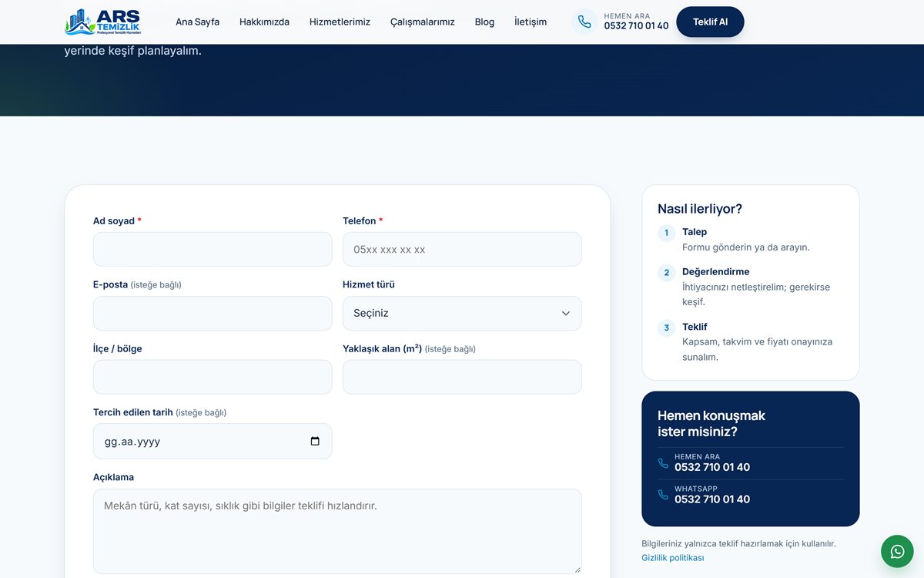Click step 2 circle next to Değerlendirme
This screenshot has height=578, width=924.
coord(666,273)
